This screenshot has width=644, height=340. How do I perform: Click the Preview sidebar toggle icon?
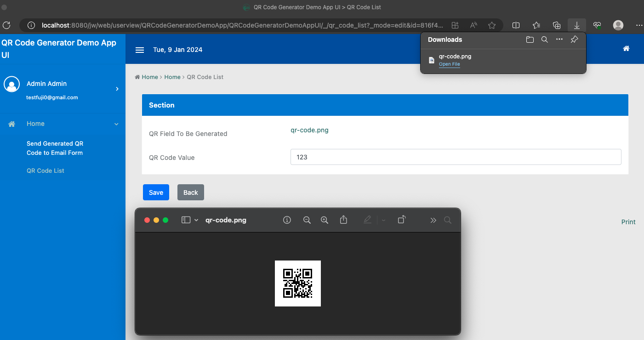click(186, 220)
